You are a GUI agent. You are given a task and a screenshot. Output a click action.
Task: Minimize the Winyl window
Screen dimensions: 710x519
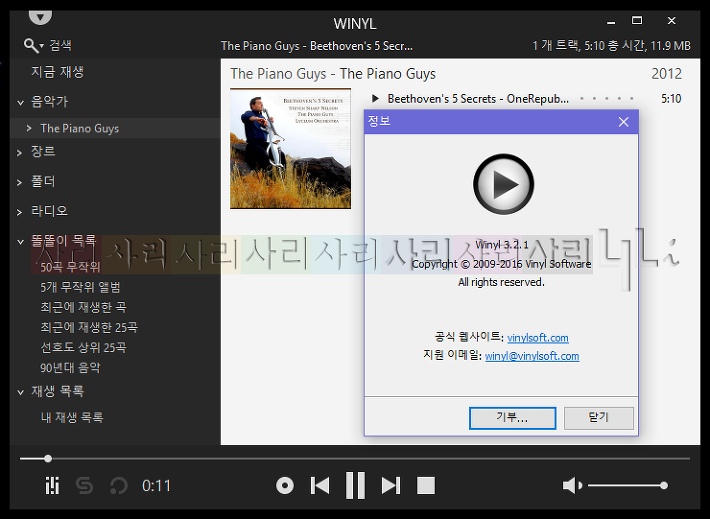611,21
